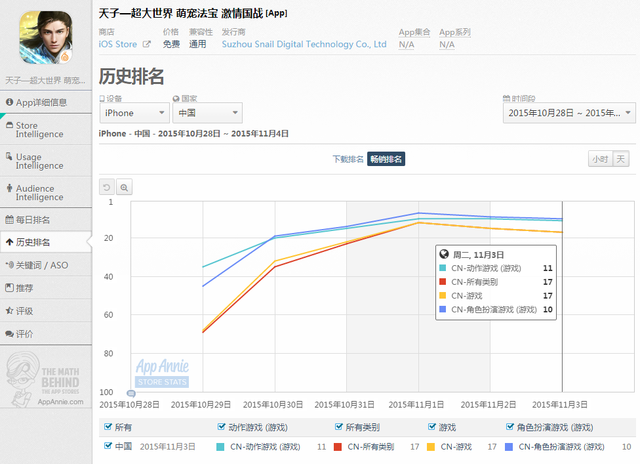Image resolution: width=640 pixels, height=464 pixels.
Task: Click bookmark icon next to 推荐
Action: click(9, 288)
